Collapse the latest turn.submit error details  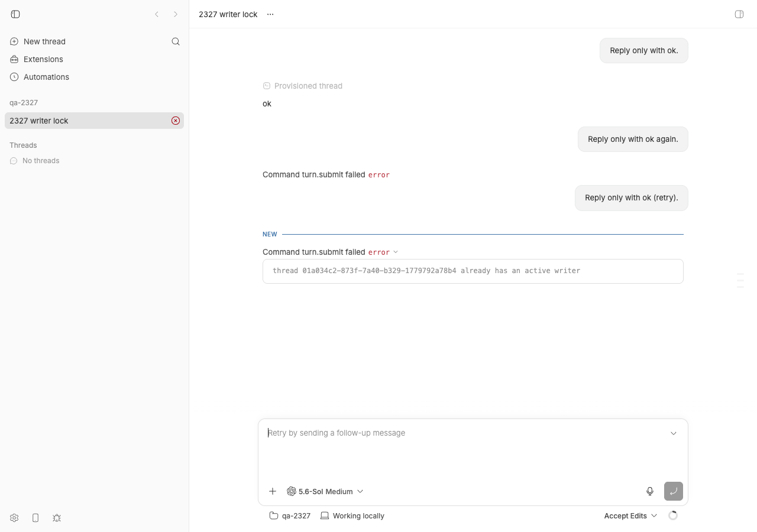pyautogui.click(x=396, y=252)
